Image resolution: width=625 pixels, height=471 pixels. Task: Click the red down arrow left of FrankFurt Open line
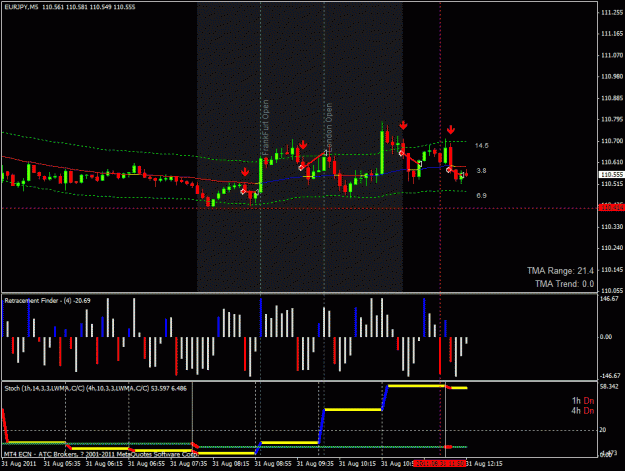tap(245, 172)
